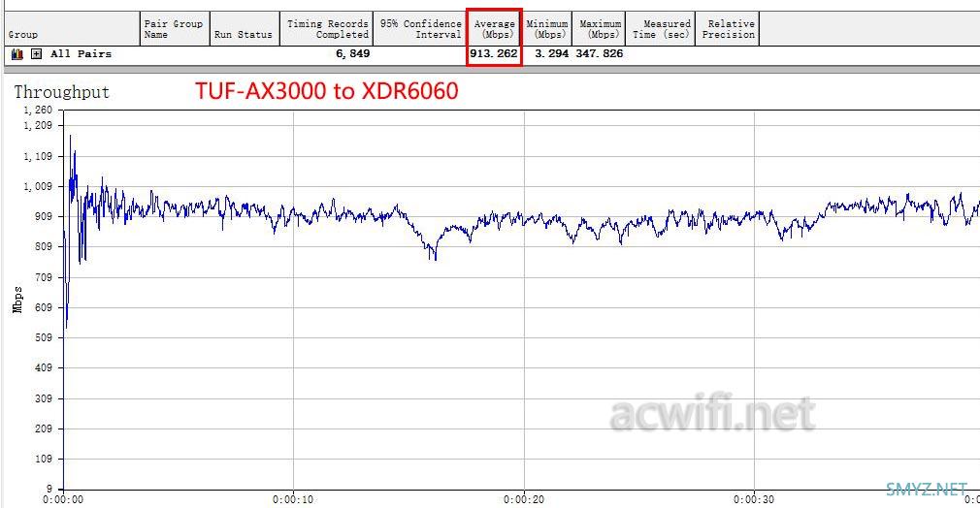
Task: Click the Average (Mbps) column header
Action: tap(494, 29)
